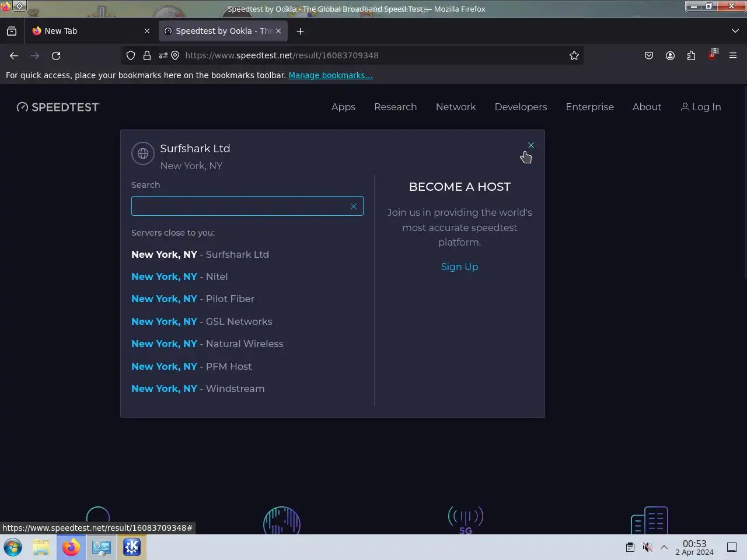Select New York server PFM Host
Screen dimensions: 747x560
(191, 366)
